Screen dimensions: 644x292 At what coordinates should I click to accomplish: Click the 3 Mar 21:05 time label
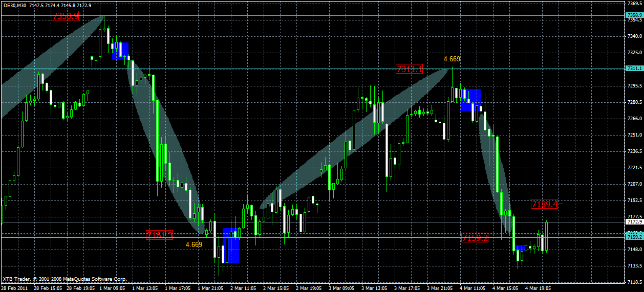coord(440,288)
